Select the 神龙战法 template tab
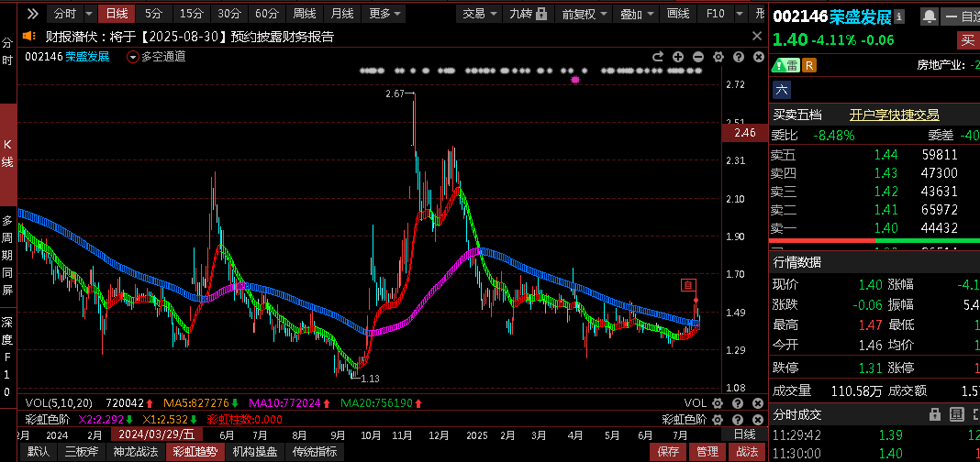The width and height of the screenshot is (980, 462). (136, 451)
